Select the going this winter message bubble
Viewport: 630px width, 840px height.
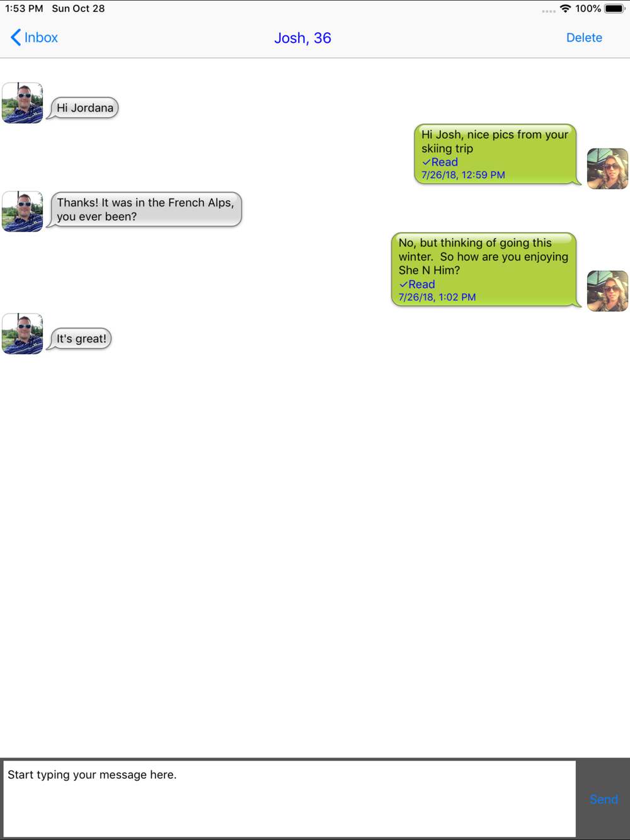pyautogui.click(x=485, y=270)
